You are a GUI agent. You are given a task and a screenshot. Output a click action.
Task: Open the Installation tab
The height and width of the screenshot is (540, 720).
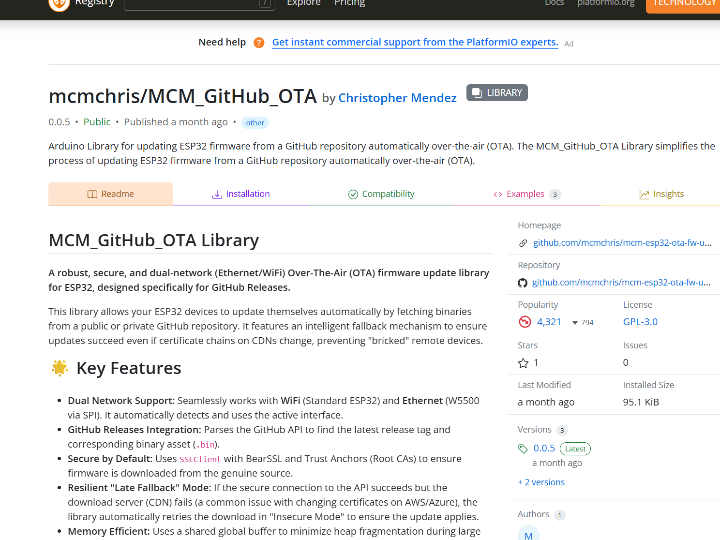240,194
